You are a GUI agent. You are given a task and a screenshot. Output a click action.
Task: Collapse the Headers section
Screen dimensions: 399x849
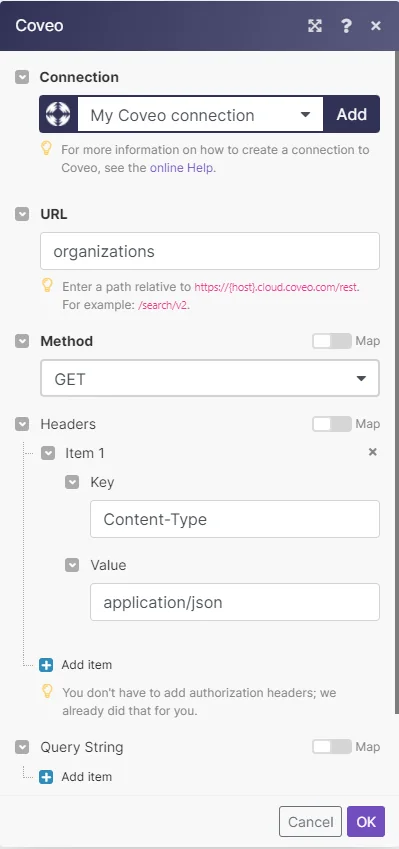pos(22,424)
